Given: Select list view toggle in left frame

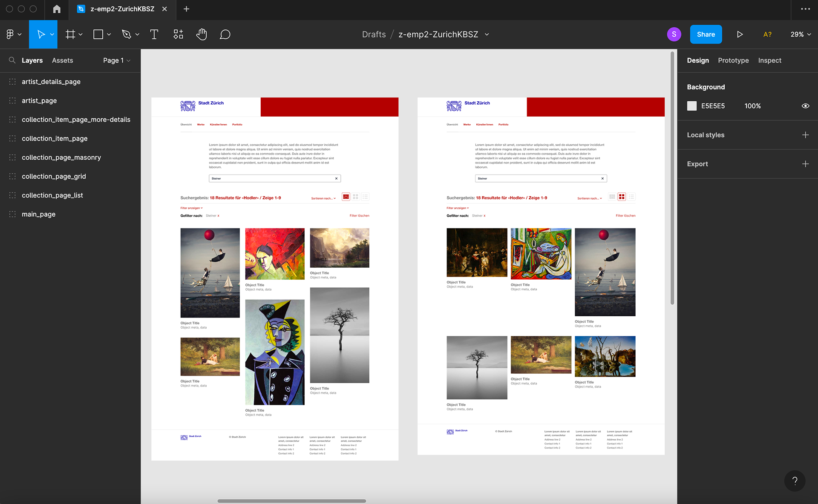Looking at the screenshot, I should tap(365, 197).
